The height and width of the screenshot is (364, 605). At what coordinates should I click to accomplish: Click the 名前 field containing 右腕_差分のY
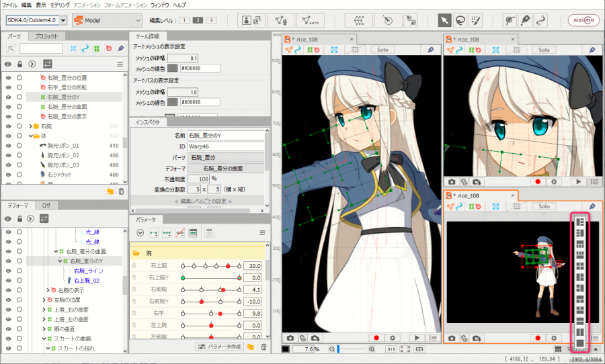[x=226, y=136]
